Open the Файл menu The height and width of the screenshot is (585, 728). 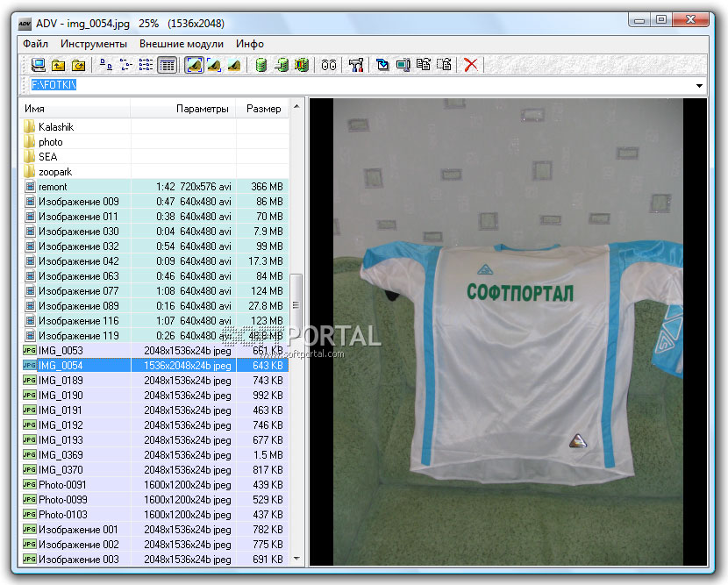pyautogui.click(x=35, y=44)
